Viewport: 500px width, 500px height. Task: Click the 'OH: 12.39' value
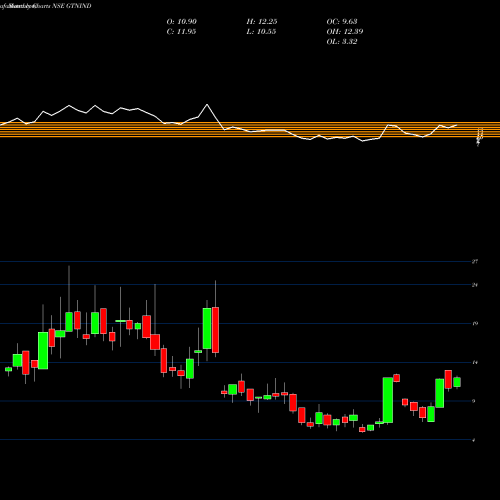click(345, 32)
